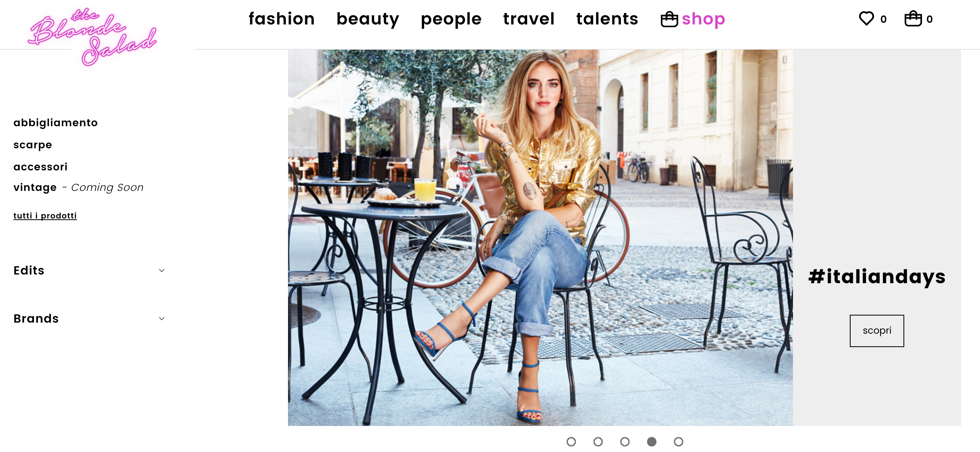Click the Brands heading text
This screenshot has width=980, height=452.
(36, 319)
